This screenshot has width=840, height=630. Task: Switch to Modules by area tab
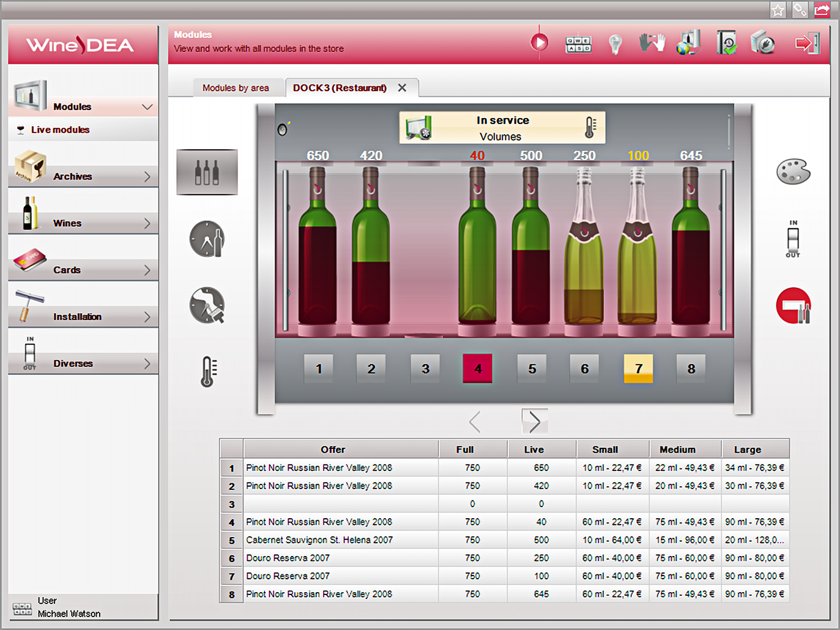pos(236,88)
